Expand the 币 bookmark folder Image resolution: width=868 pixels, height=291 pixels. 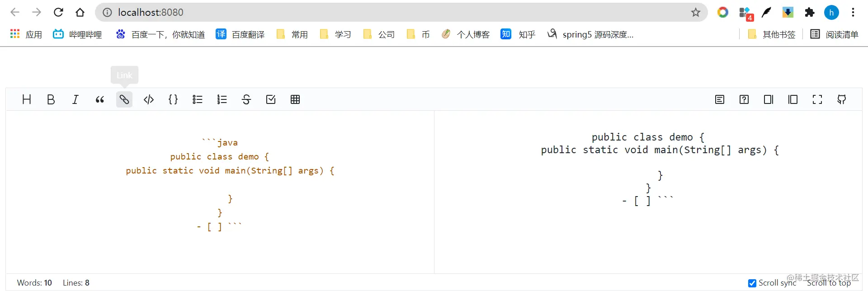tap(418, 34)
